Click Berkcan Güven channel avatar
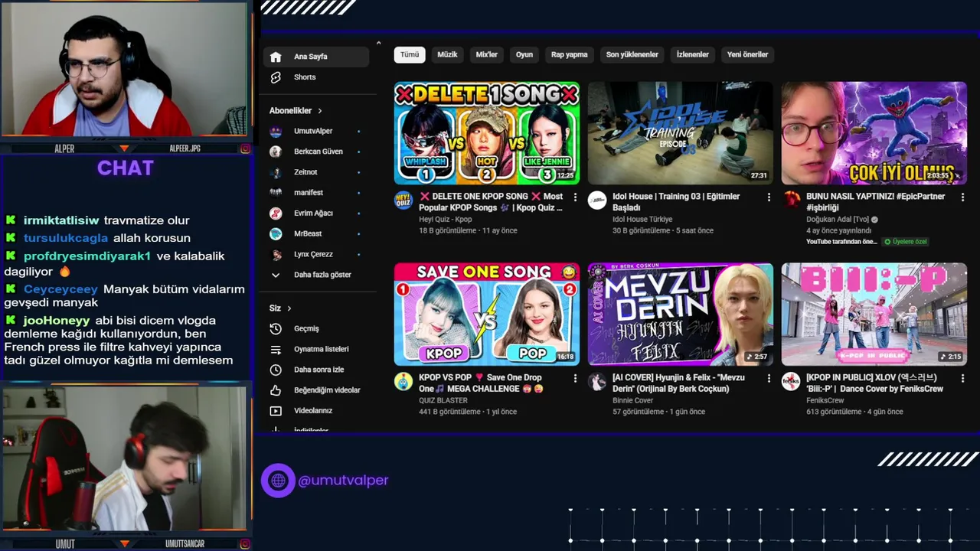Image resolution: width=980 pixels, height=551 pixels. click(276, 152)
